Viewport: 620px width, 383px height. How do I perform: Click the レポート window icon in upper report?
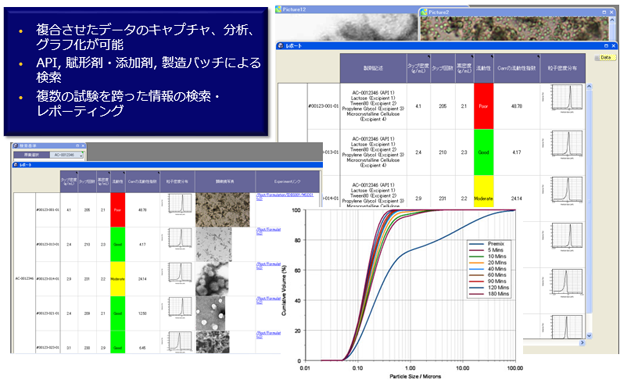[280, 46]
